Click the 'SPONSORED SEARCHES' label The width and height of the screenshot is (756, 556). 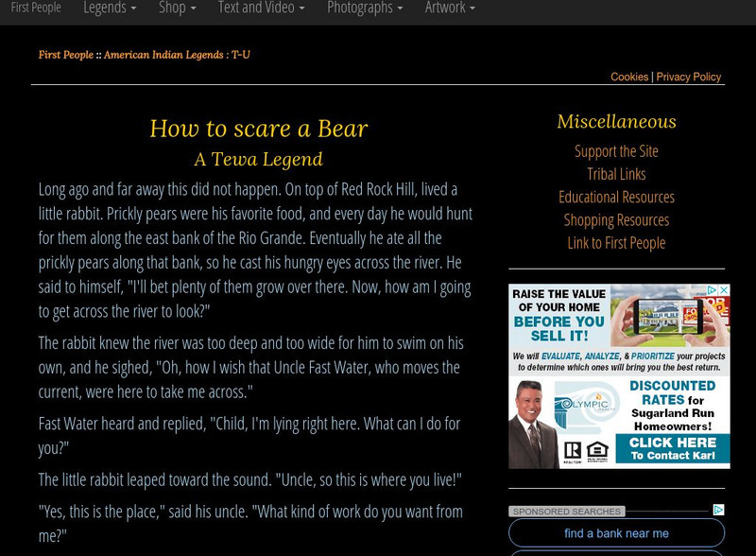[x=566, y=512]
